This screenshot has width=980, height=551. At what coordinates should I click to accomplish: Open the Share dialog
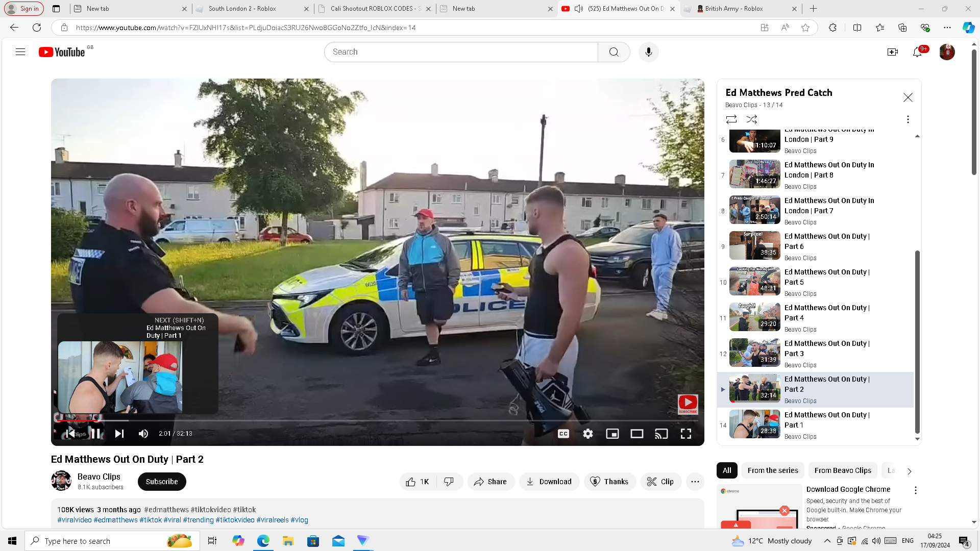[x=491, y=482]
